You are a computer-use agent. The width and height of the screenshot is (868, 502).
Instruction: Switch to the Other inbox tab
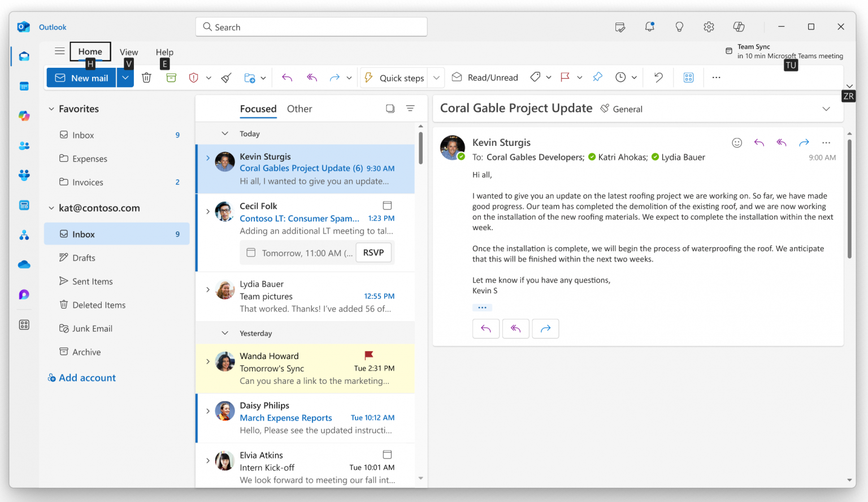[300, 109]
